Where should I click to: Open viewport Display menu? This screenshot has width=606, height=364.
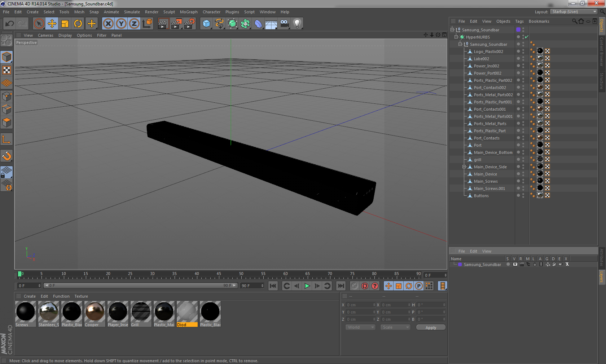click(65, 35)
